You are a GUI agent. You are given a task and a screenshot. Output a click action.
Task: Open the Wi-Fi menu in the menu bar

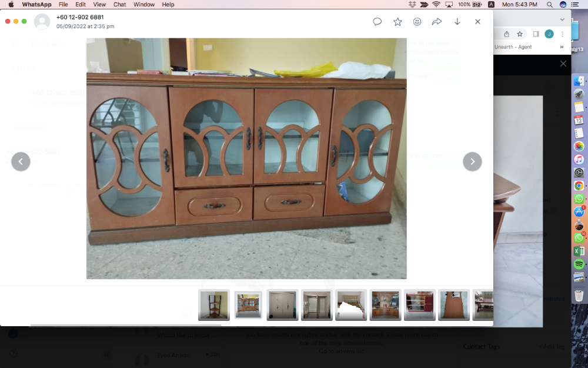coord(435,4)
